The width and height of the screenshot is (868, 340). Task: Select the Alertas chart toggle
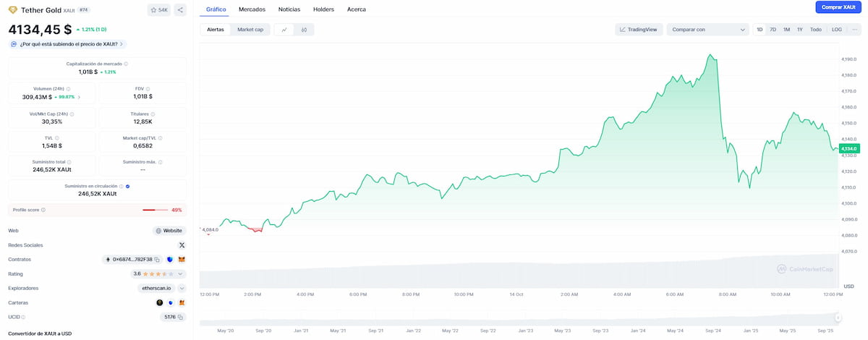tap(216, 30)
